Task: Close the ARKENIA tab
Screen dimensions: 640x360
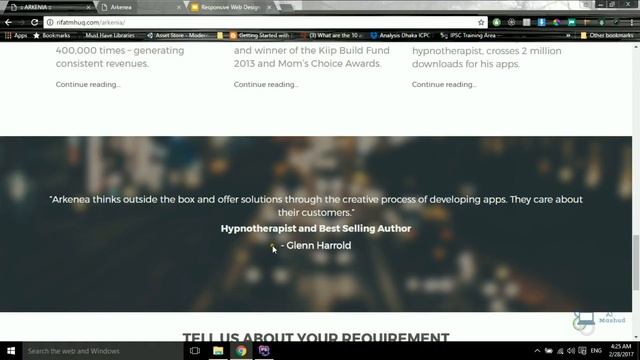Action: 88,7
